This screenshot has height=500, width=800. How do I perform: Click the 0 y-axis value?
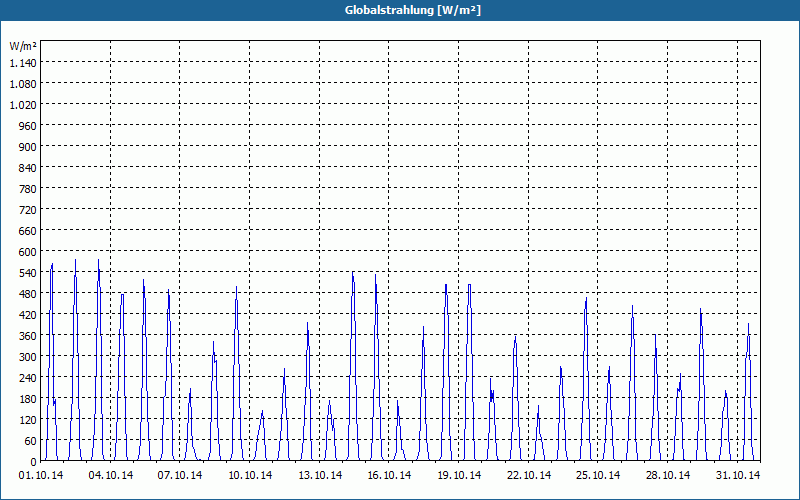coord(34,462)
